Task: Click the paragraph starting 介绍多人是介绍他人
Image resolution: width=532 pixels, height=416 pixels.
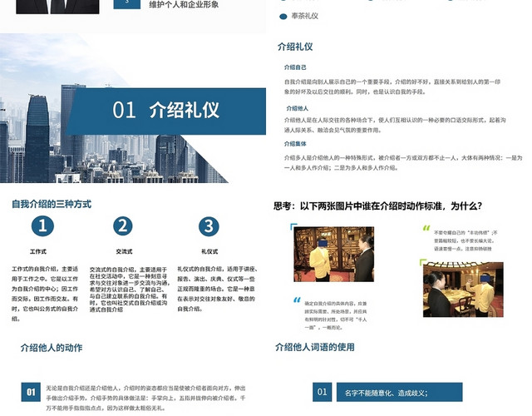Action: coord(403,163)
